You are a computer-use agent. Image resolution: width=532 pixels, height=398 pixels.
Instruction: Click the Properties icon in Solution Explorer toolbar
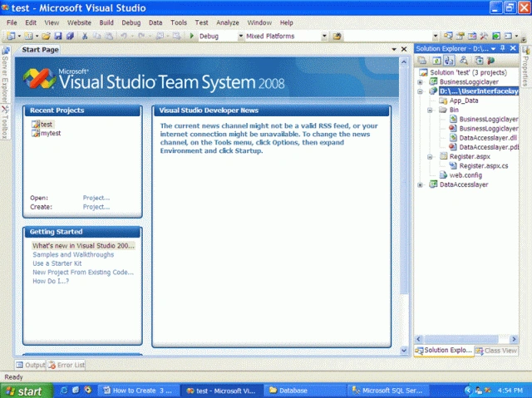click(x=422, y=61)
